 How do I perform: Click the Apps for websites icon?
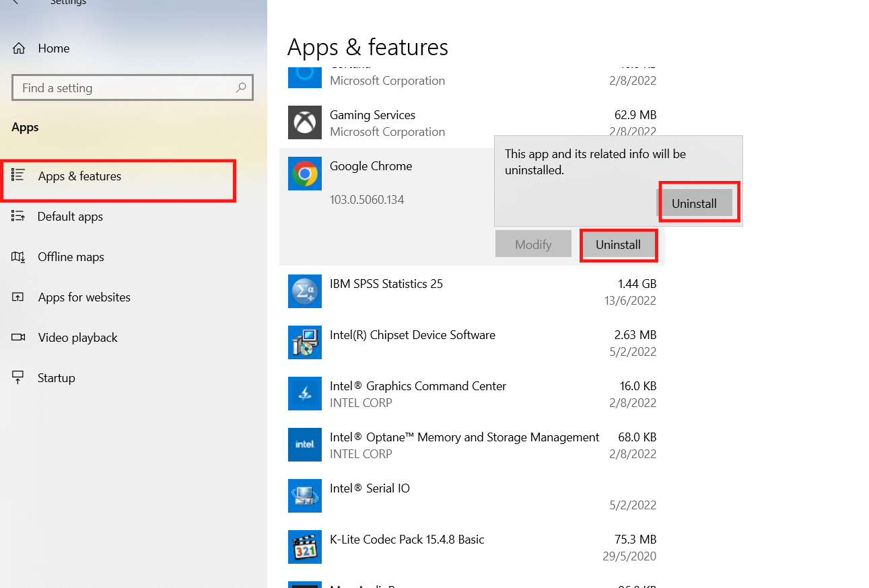pos(18,297)
